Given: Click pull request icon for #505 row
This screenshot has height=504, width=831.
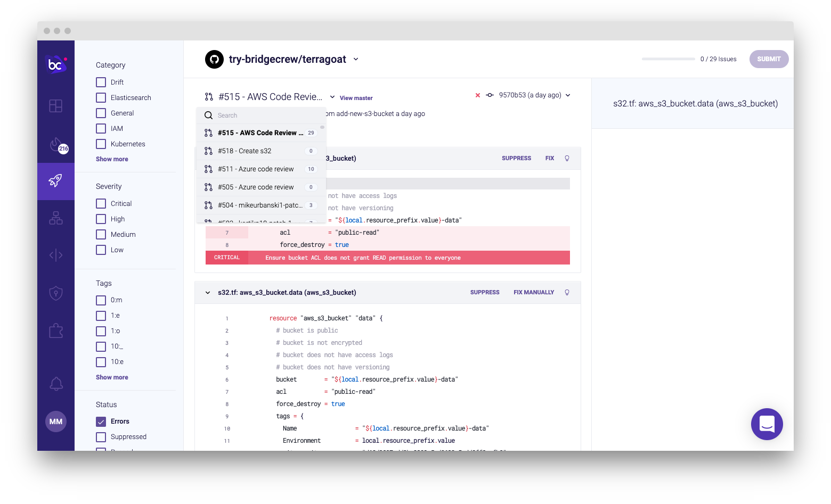Looking at the screenshot, I should 208,187.
